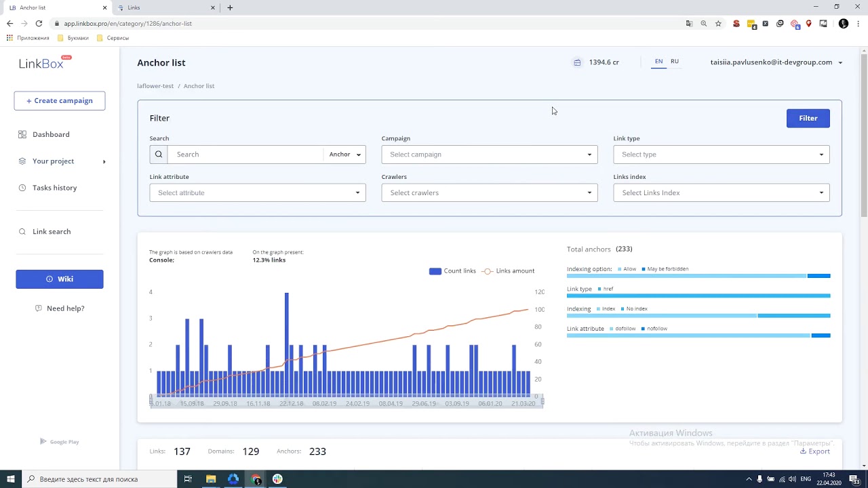This screenshot has height=488, width=868.
Task: Open the account email dropdown
Action: (776, 62)
